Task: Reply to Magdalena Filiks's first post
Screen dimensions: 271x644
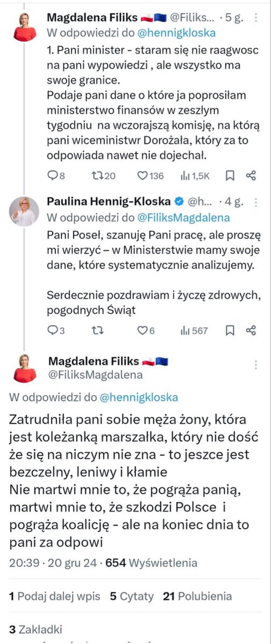Action: pyautogui.click(x=52, y=175)
